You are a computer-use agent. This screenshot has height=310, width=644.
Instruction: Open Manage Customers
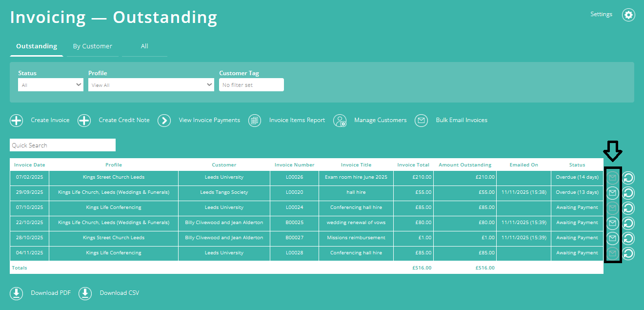coord(340,120)
